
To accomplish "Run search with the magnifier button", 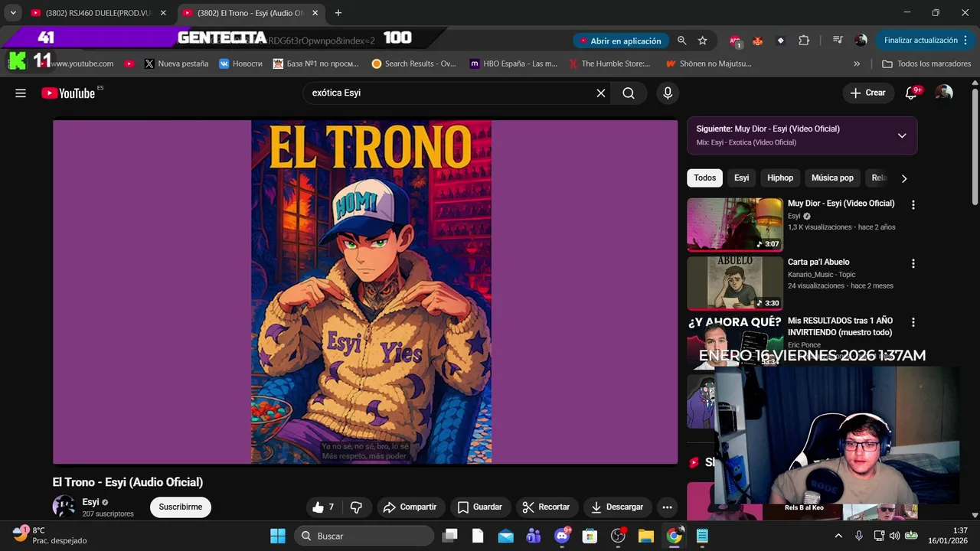I will pos(629,93).
